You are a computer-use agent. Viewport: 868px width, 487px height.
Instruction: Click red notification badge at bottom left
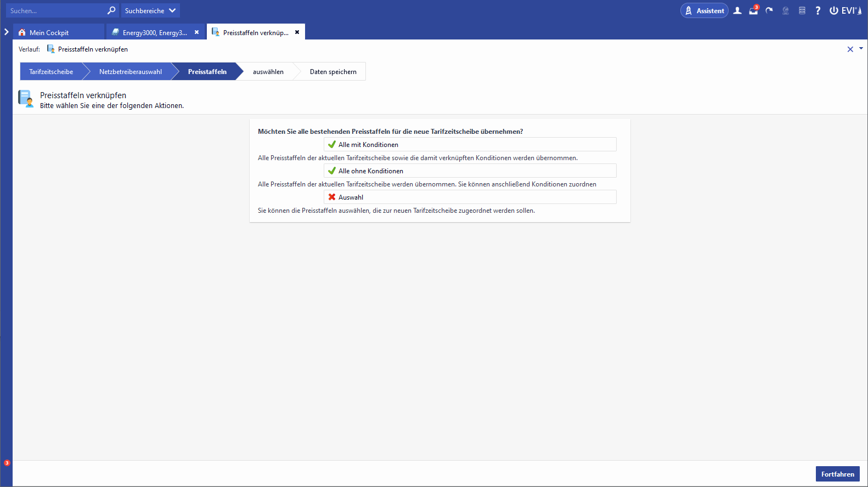(x=7, y=463)
